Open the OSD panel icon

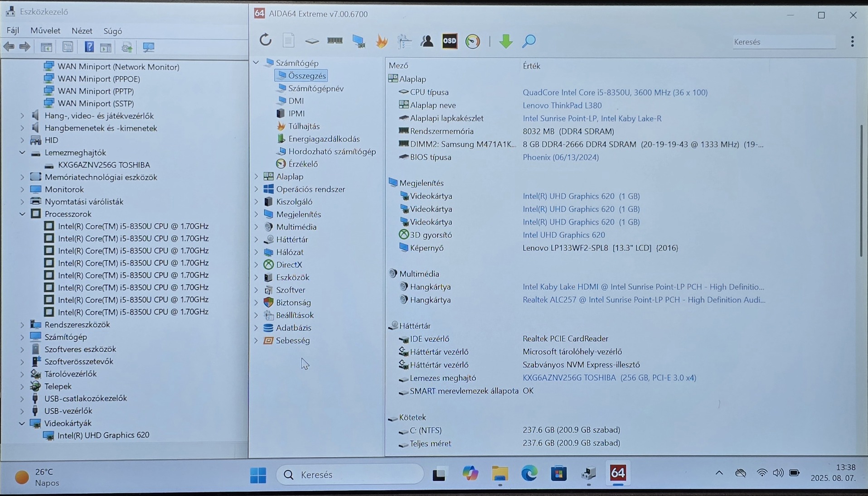tap(450, 41)
